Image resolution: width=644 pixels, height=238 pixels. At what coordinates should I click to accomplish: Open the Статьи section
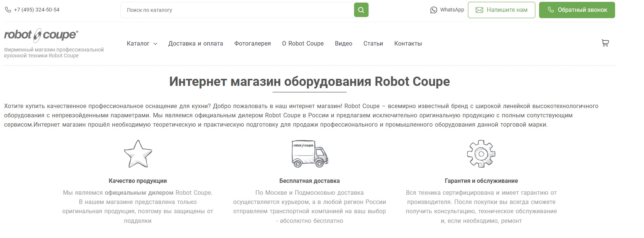pos(373,44)
